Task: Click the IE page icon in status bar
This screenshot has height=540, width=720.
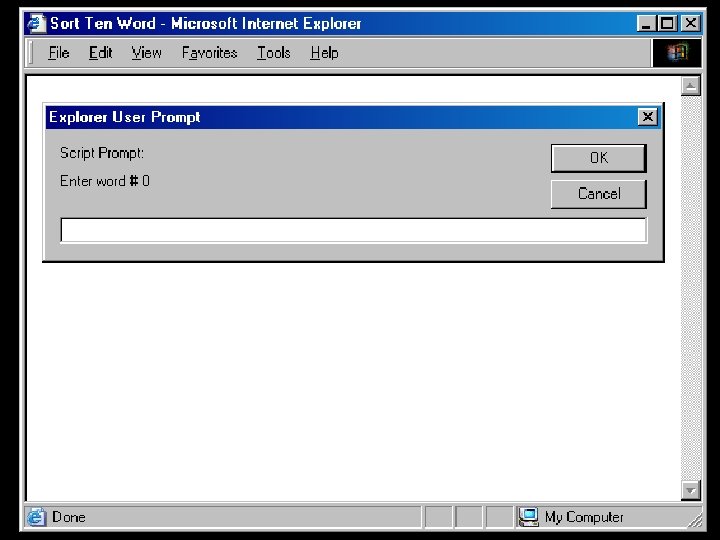Action: pyautogui.click(x=36, y=517)
